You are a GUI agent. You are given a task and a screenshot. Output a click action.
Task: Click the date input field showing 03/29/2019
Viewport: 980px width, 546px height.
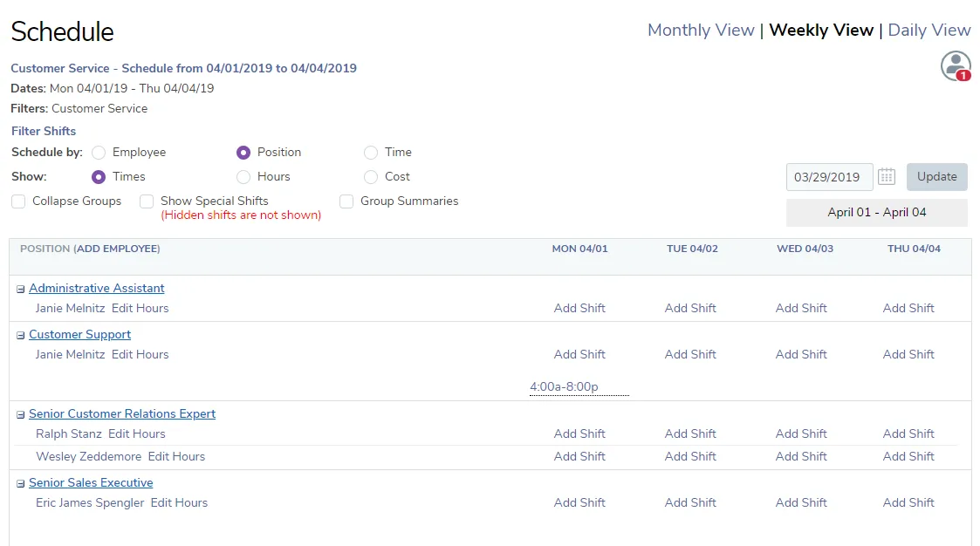(829, 177)
